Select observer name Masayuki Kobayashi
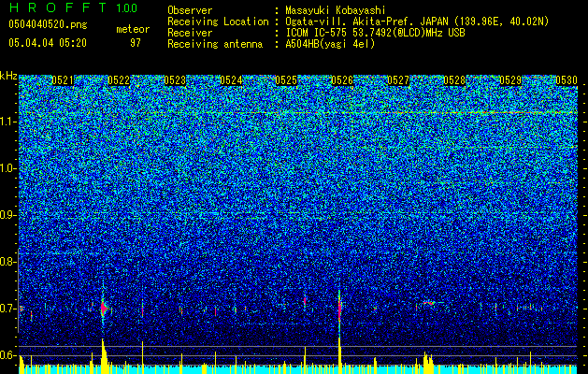 (x=336, y=10)
